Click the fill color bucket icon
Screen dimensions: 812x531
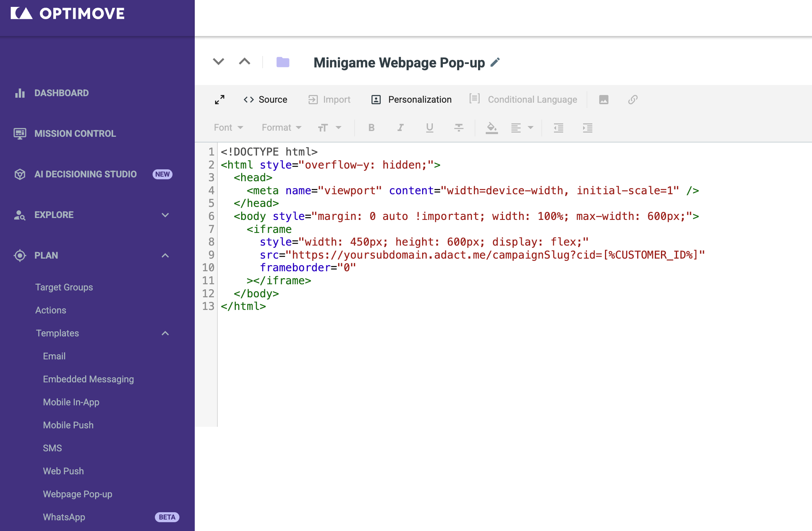click(492, 128)
